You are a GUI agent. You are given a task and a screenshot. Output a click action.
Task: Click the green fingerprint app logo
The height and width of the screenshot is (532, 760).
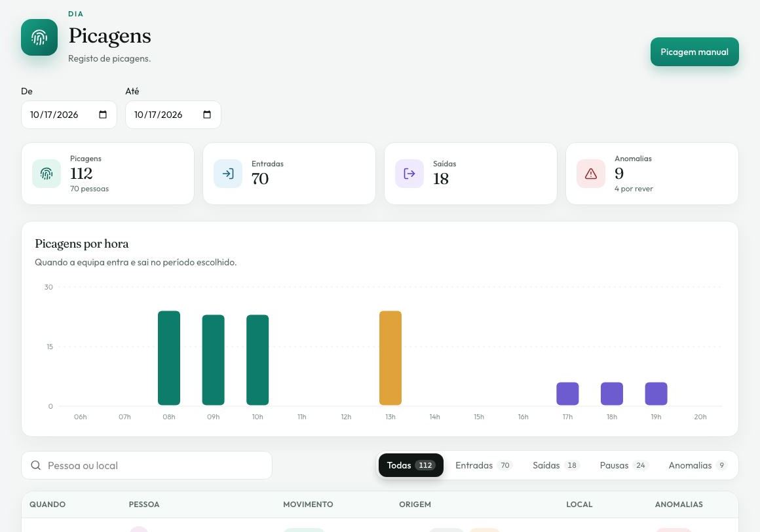click(x=39, y=37)
